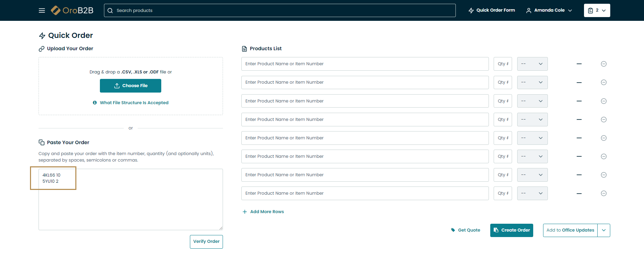Expand the Add to Office Updates arrow

pyautogui.click(x=603, y=230)
